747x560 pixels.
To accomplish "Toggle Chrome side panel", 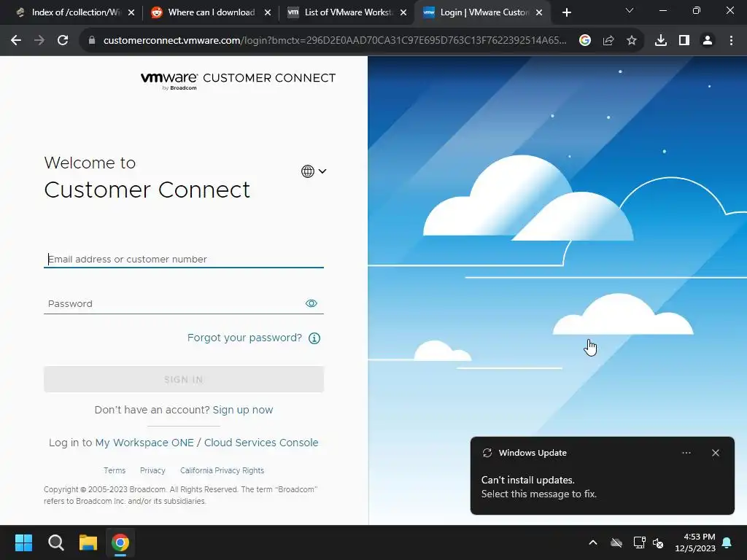I will coord(684,41).
